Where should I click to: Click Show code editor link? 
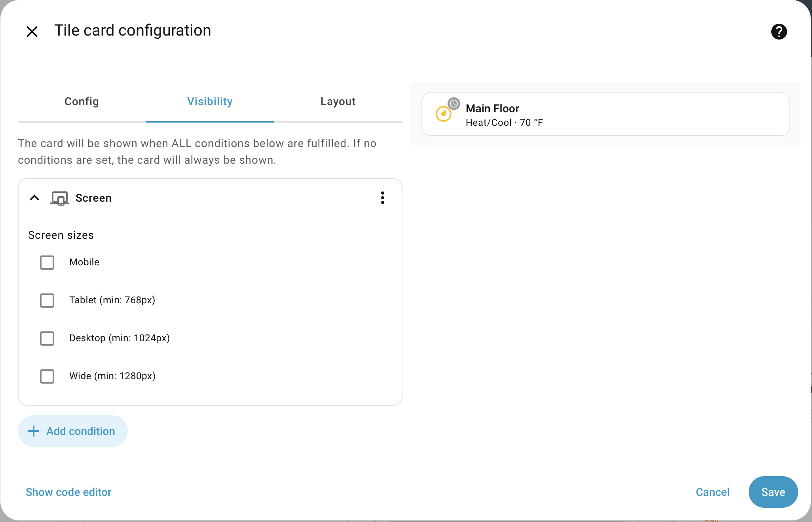(x=68, y=492)
